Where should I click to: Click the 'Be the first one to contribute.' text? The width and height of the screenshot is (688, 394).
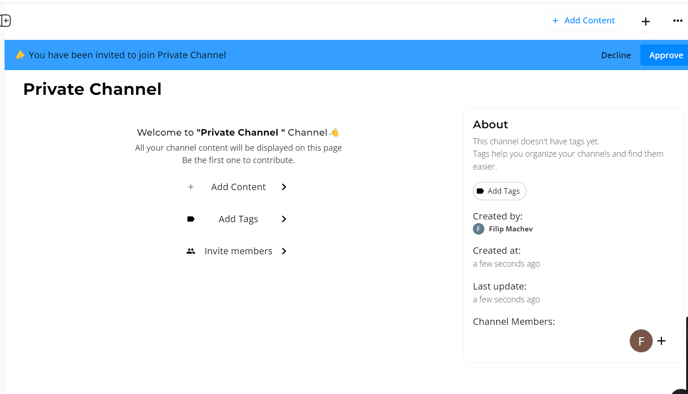click(238, 160)
